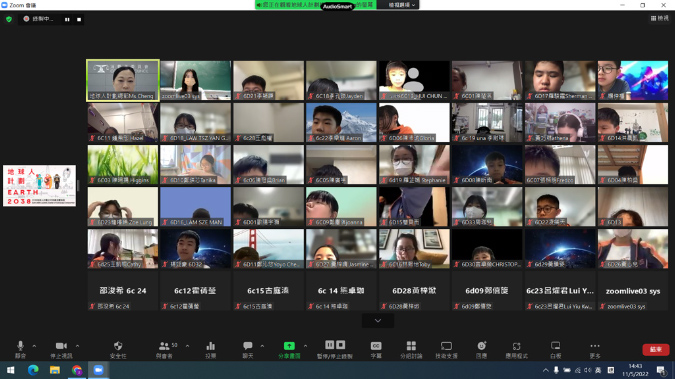Show next page of participants chevron
The image size is (675, 379).
point(378,321)
